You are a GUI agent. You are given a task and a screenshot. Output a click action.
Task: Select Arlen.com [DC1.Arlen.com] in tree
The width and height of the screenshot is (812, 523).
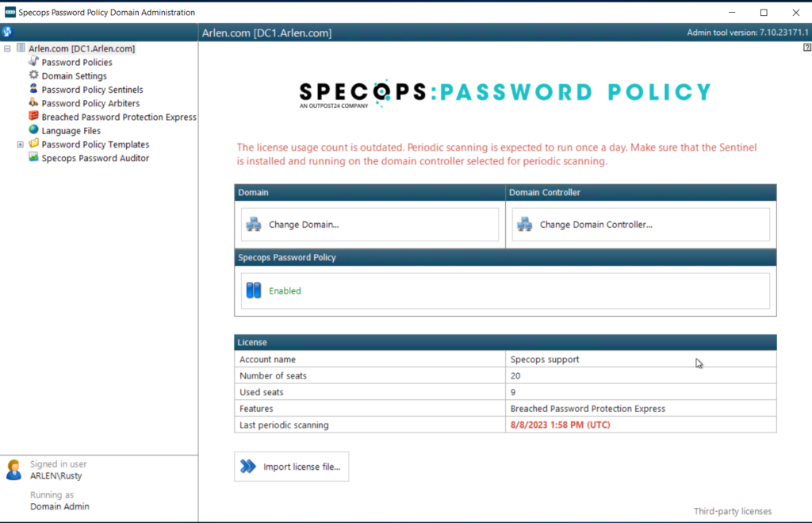pos(82,48)
